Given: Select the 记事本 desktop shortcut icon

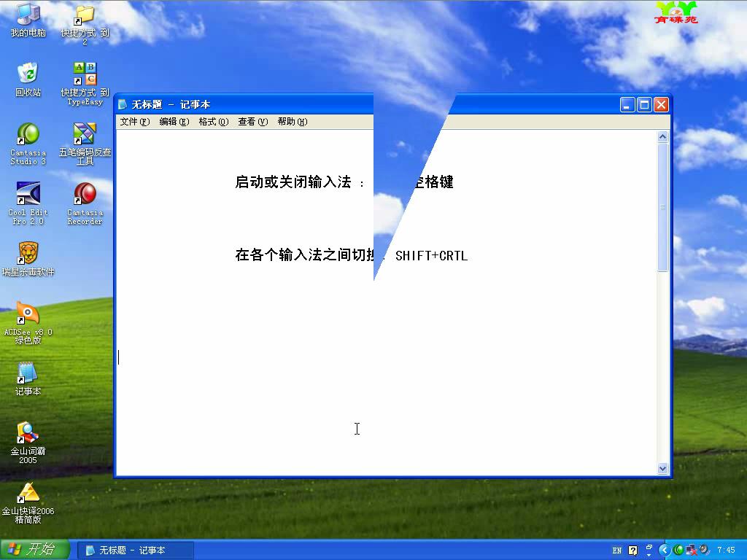Looking at the screenshot, I should click(x=28, y=379).
